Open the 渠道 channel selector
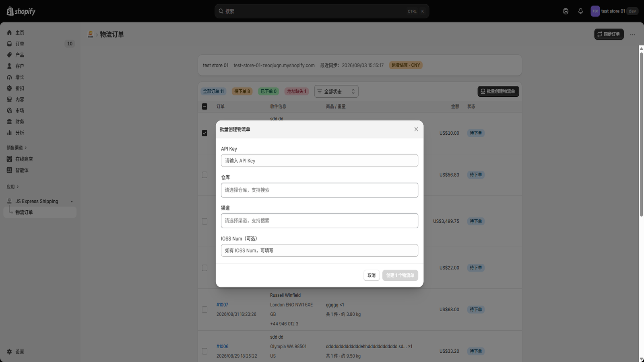 pyautogui.click(x=320, y=221)
